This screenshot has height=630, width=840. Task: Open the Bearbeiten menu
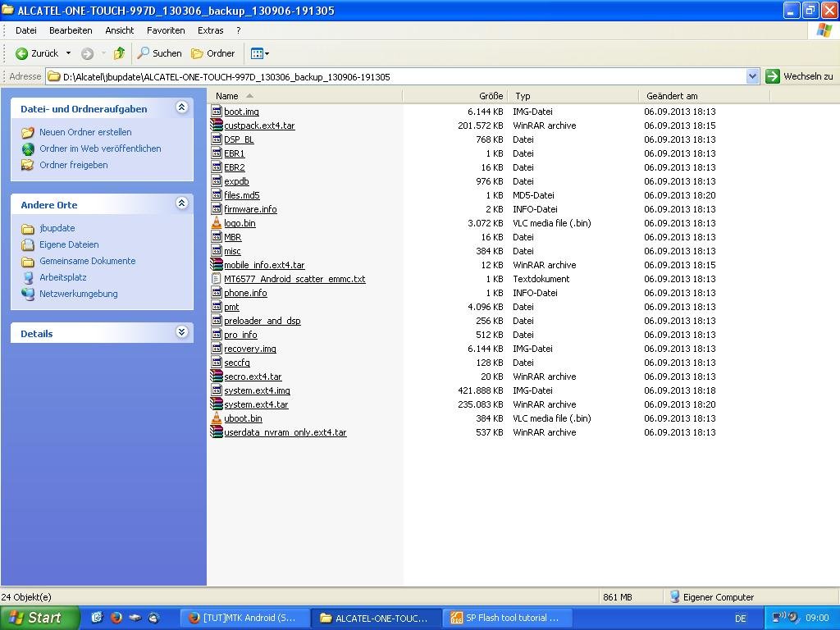[x=71, y=30]
